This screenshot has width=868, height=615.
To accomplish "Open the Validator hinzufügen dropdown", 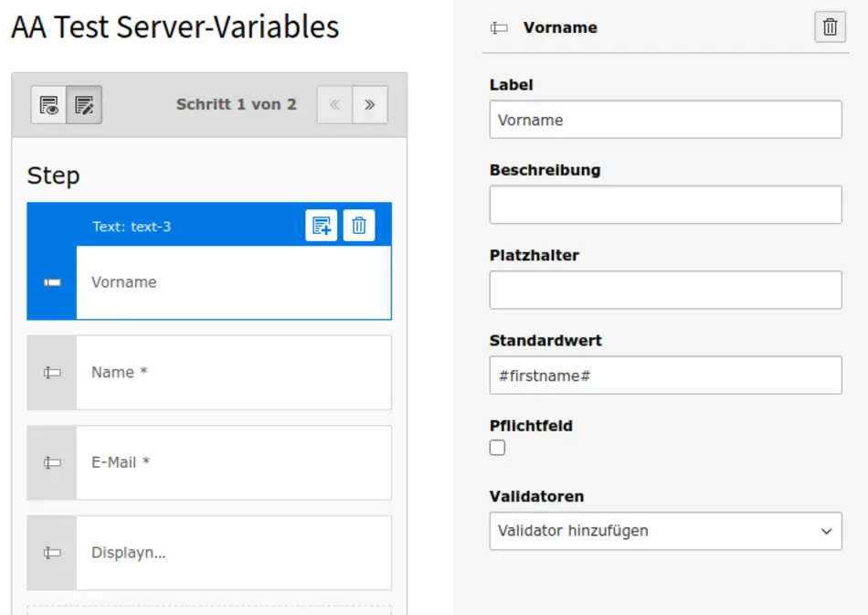I will [x=665, y=531].
